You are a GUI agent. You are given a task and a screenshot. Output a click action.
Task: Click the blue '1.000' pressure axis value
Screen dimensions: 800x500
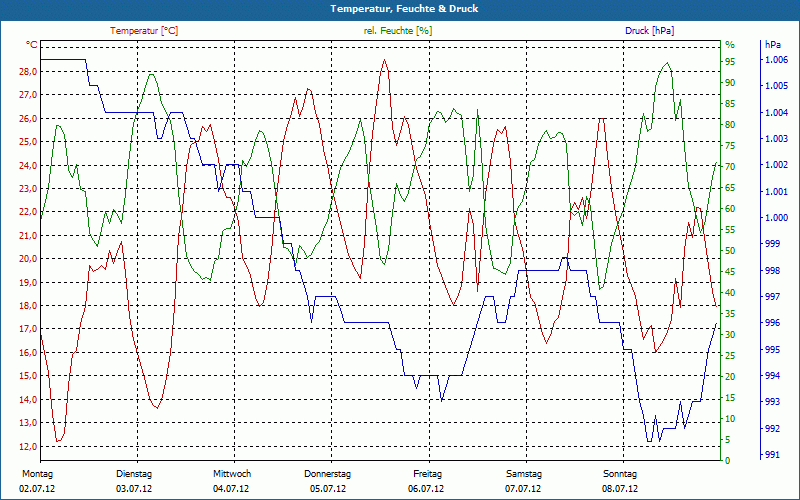[776, 218]
